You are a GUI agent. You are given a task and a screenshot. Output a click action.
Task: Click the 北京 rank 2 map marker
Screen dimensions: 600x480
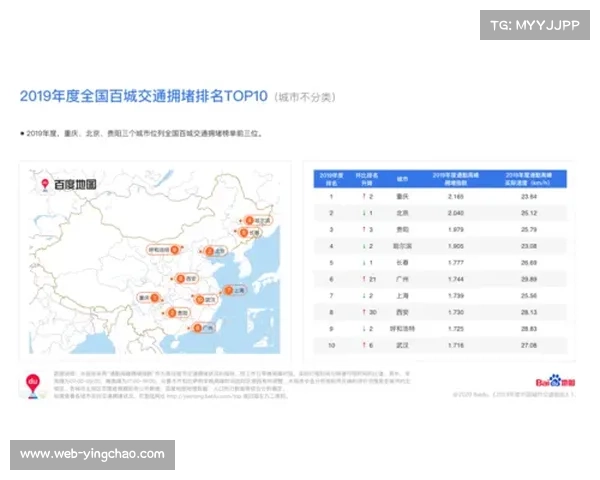pos(214,251)
